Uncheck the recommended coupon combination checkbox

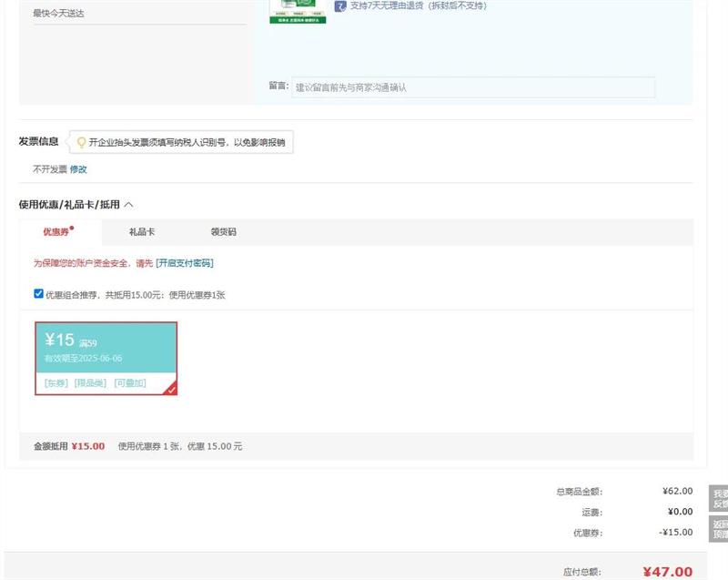tap(38, 293)
